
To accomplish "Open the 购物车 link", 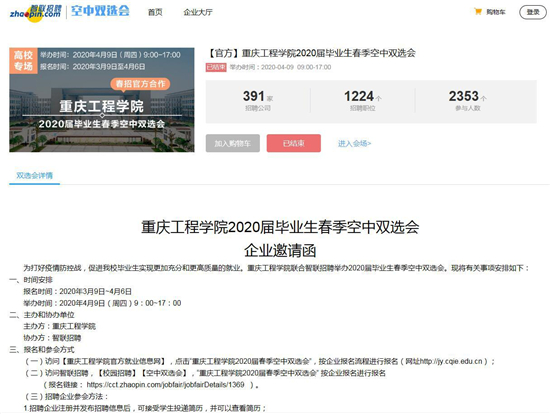I will [496, 12].
